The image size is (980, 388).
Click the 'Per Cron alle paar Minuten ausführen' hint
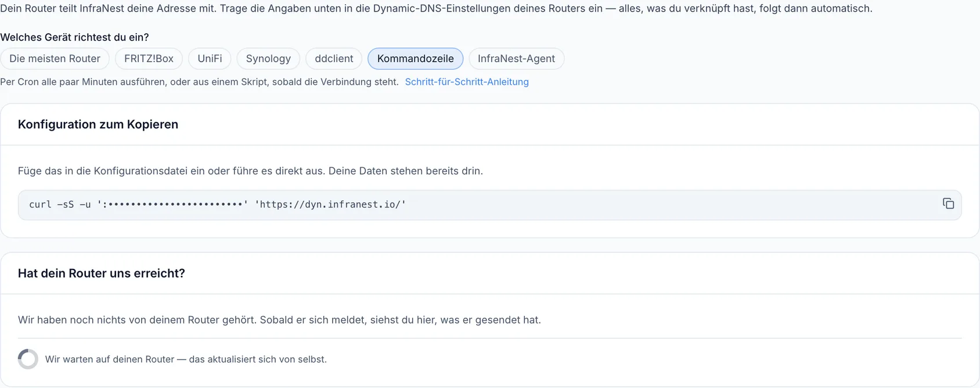tap(84, 82)
